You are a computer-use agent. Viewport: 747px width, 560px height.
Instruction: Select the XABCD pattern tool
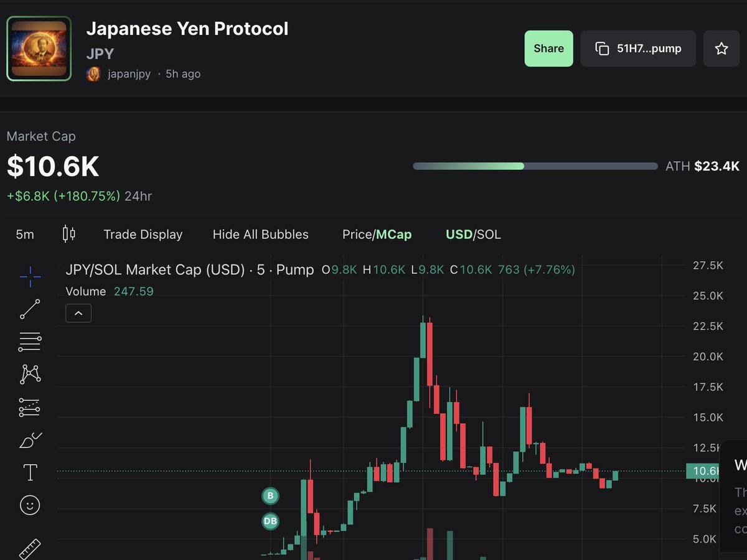pyautogui.click(x=29, y=374)
